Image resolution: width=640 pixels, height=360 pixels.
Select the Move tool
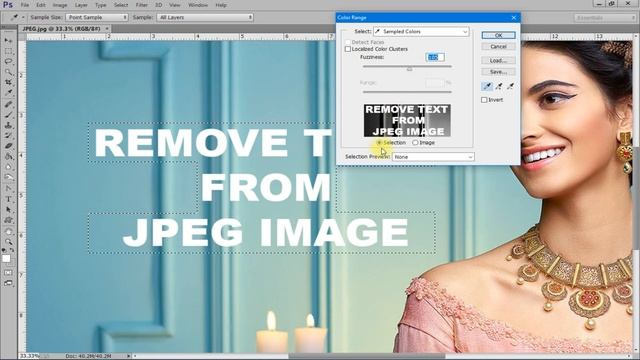(8, 40)
